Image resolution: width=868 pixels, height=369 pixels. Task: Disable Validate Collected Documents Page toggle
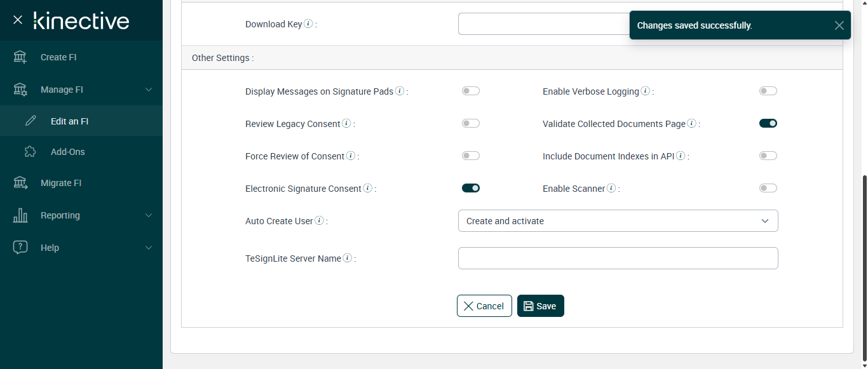[768, 123]
